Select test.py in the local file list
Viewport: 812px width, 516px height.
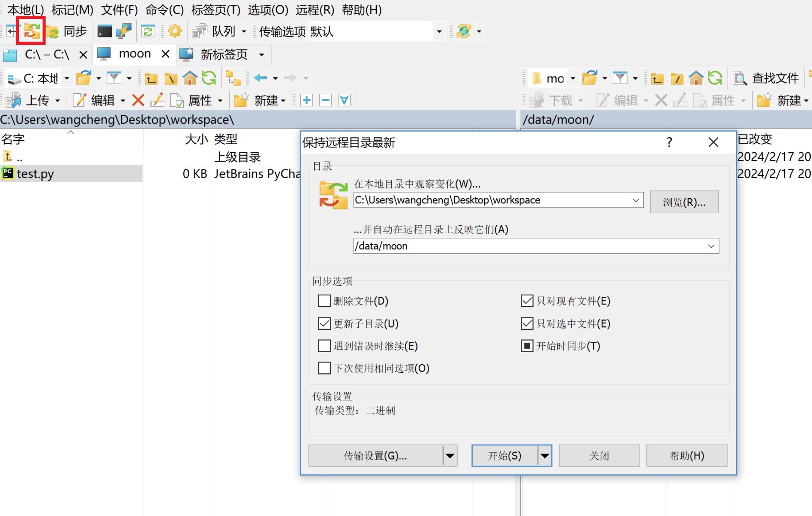point(71,174)
